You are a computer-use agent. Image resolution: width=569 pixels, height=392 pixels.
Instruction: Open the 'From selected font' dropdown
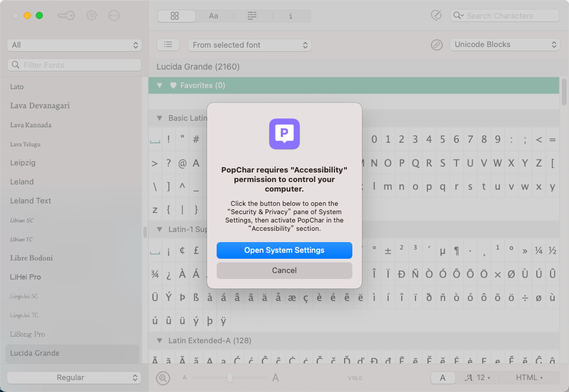249,45
